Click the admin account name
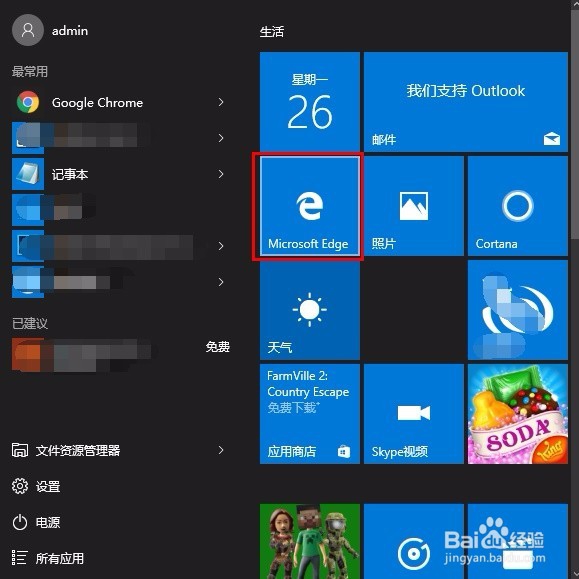 (x=70, y=31)
